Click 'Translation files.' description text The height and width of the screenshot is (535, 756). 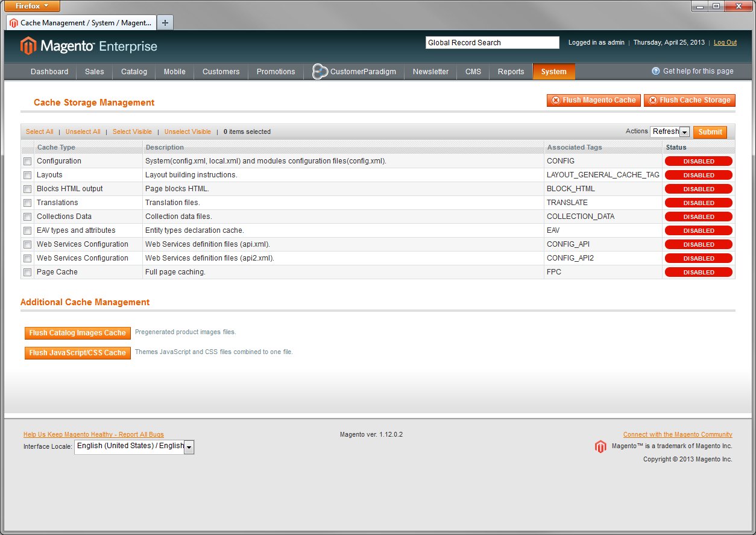(x=172, y=203)
